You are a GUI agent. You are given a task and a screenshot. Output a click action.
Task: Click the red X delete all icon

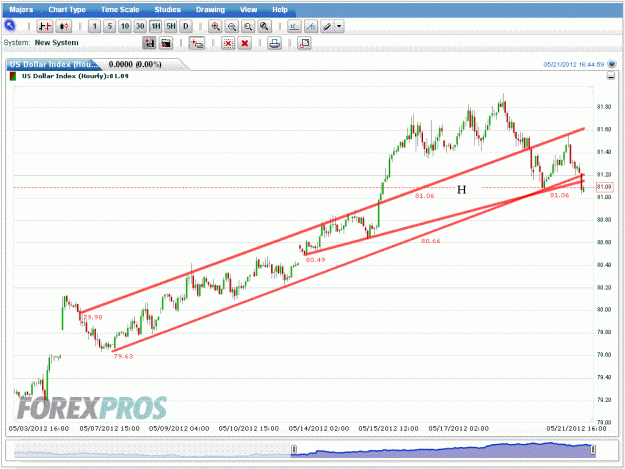[245, 43]
